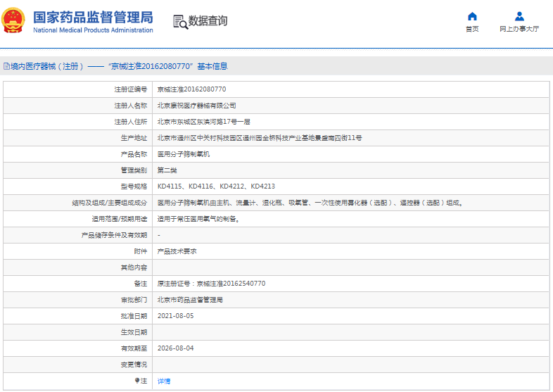Click the 数据查询 heading text

point(208,22)
